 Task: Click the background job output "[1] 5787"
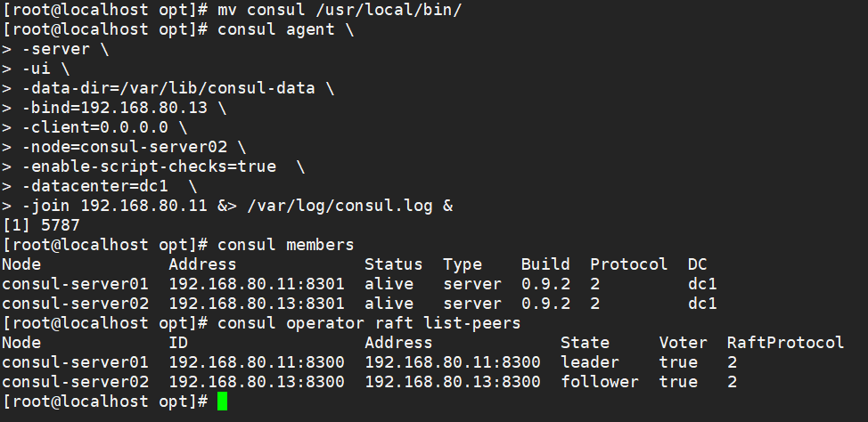(x=40, y=225)
